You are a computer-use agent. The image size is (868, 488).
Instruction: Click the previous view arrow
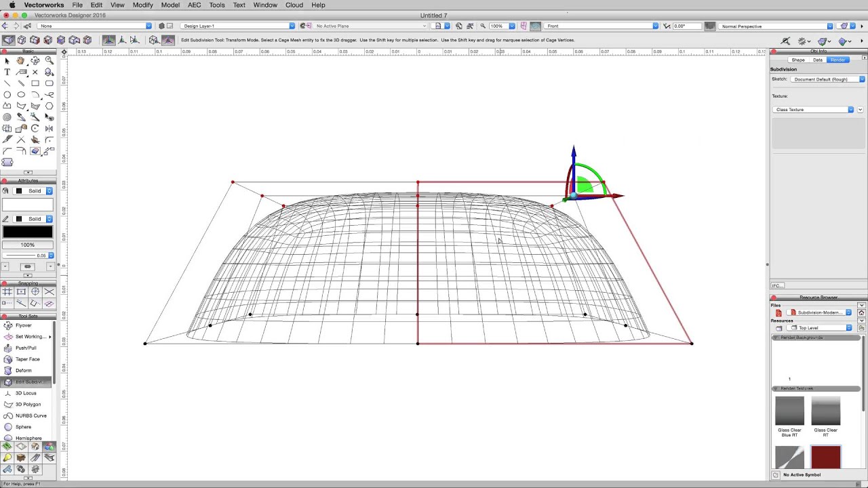click(x=5, y=26)
